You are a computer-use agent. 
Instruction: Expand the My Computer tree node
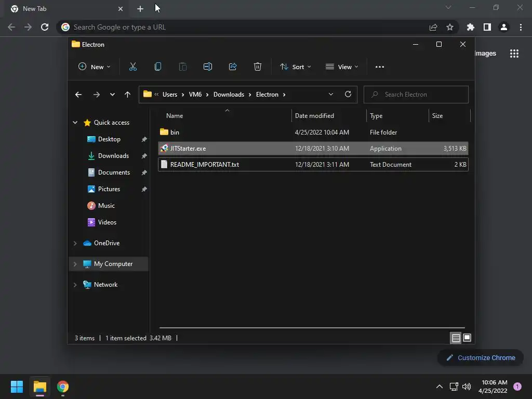(75, 264)
